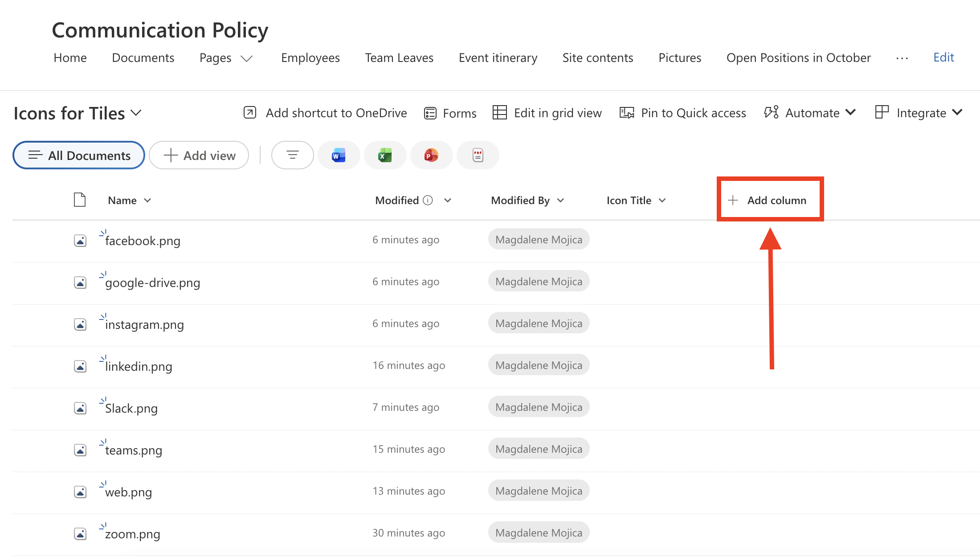Open the Employees navigation tab
This screenshot has width=980, height=557.
point(310,58)
